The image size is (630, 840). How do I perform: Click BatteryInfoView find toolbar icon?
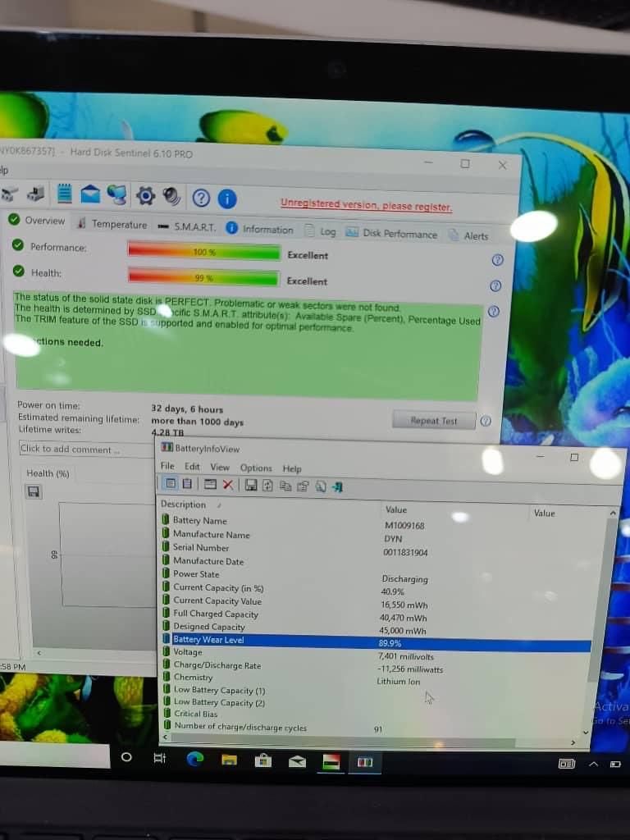[321, 486]
